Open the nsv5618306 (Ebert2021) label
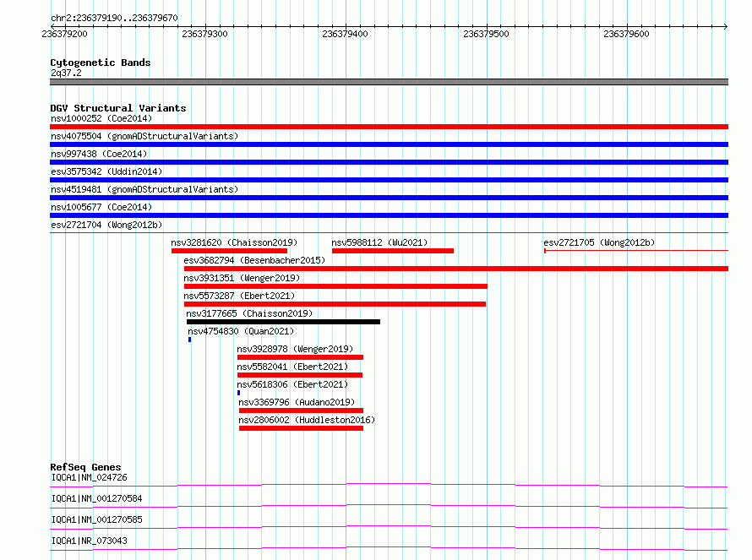The width and height of the screenshot is (752, 560). click(292, 384)
